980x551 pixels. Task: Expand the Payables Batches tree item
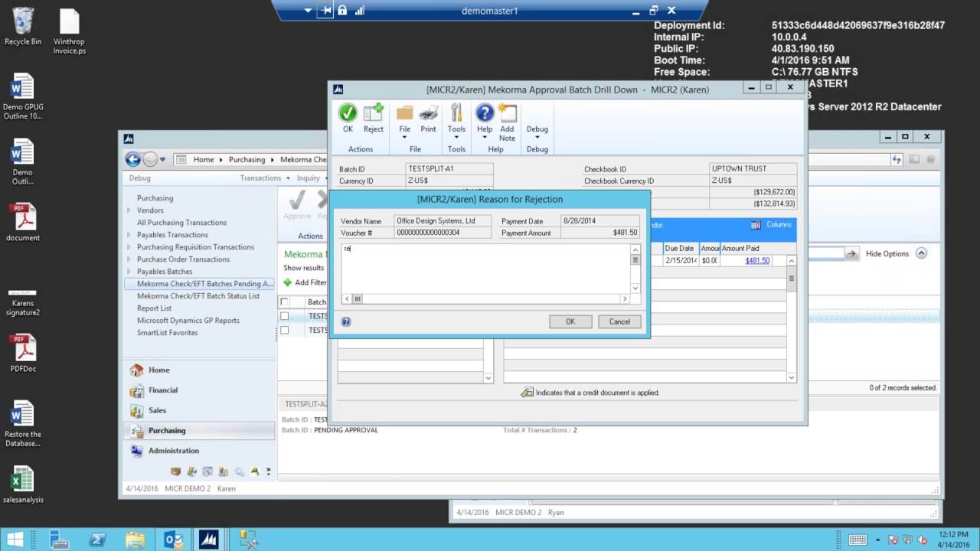[129, 272]
